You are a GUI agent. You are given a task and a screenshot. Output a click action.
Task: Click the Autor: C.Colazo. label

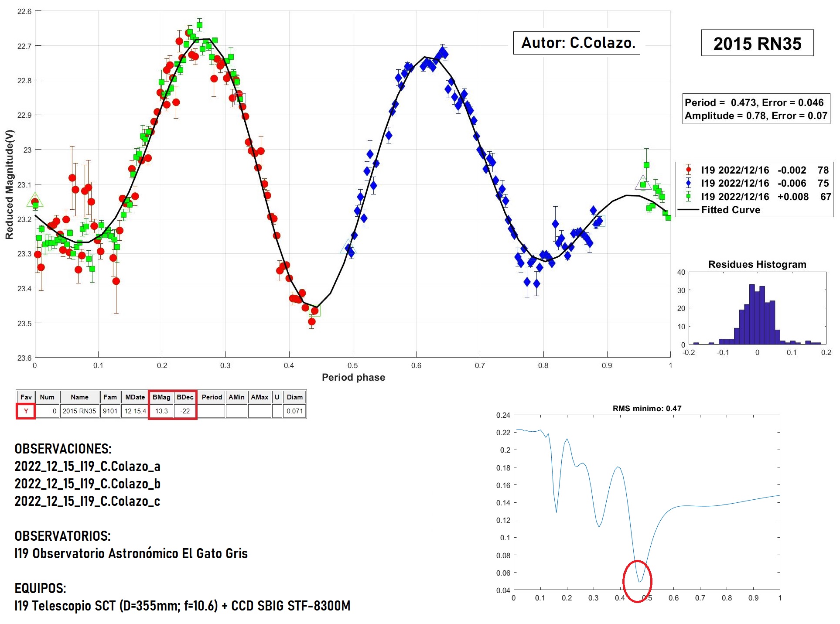point(577,43)
